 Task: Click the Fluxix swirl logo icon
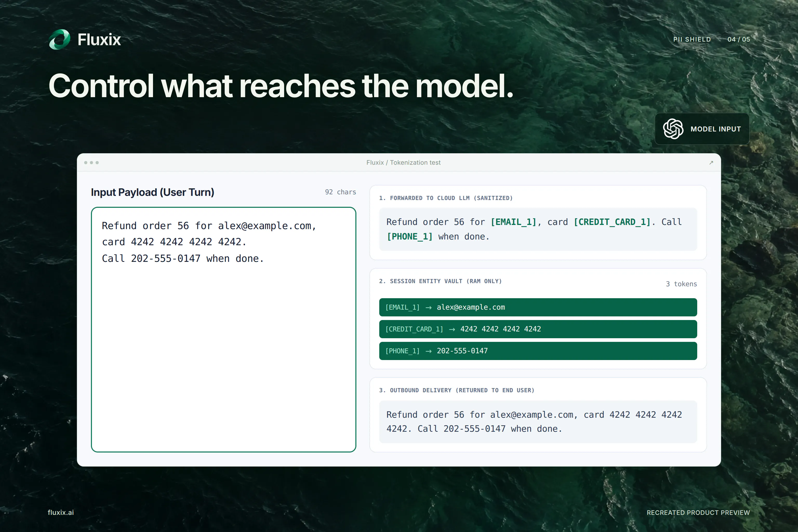(60, 39)
